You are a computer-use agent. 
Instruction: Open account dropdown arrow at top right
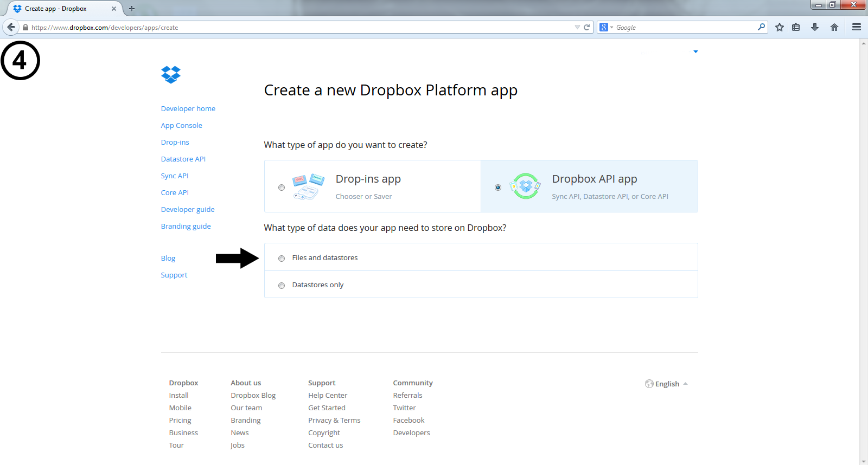[x=695, y=52]
